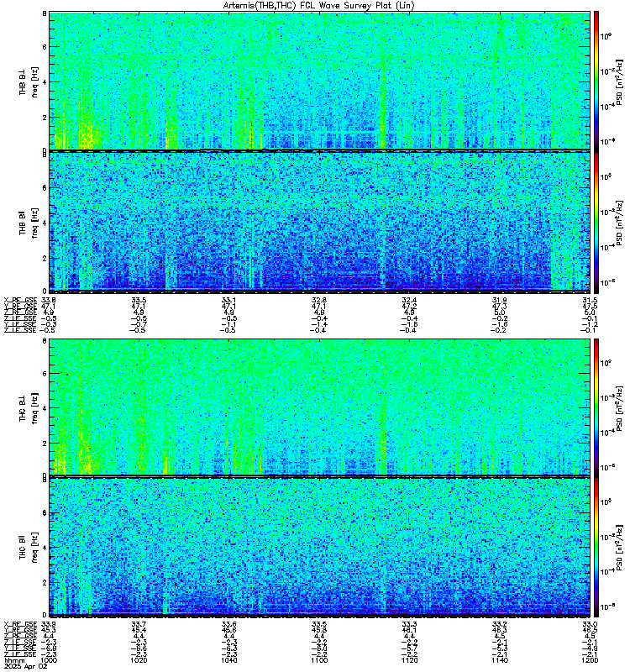Click the THC B-parallel spectrogram panel
Image resolution: width=630 pixels, height=672 pixels.
319,548
